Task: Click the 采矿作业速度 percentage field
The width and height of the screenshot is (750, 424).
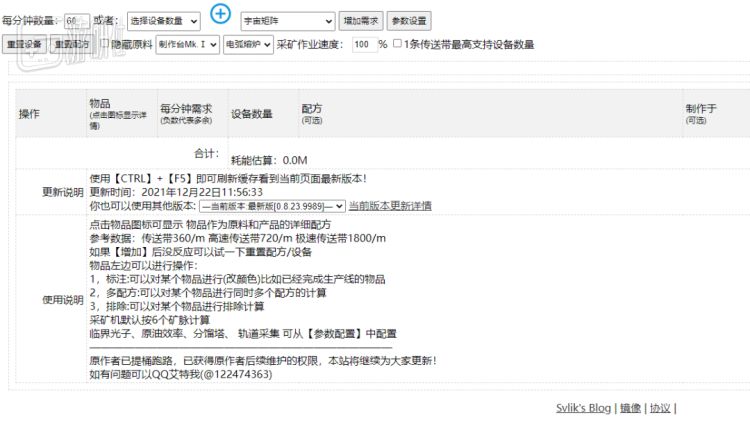Action: (x=364, y=45)
